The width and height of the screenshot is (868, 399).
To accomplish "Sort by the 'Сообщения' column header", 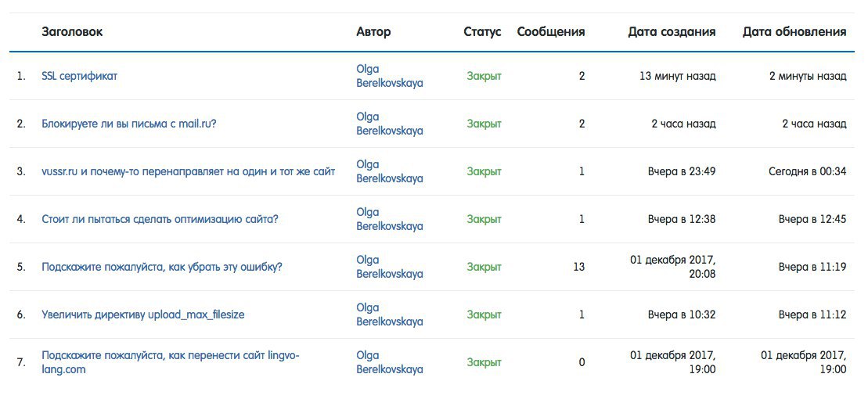I will 551,32.
